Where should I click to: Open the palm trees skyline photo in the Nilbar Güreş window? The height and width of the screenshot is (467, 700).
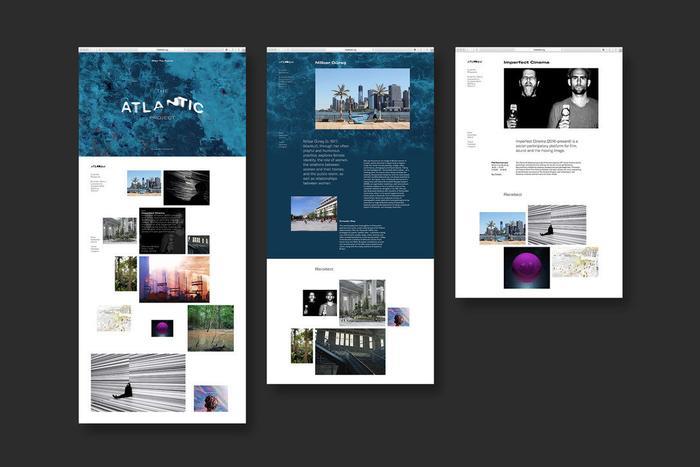point(362,99)
